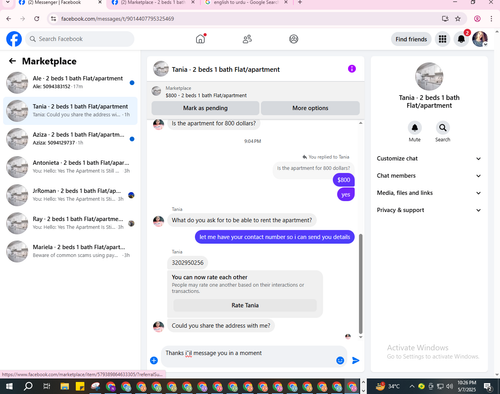Open Aziza conversation in list
This screenshot has width=500, height=394.
70,139
